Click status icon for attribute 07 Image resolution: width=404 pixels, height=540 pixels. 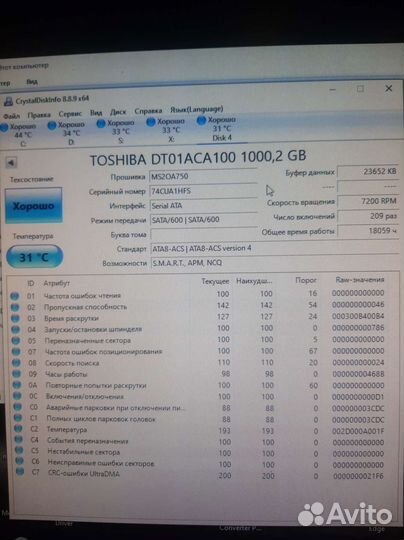[16, 352]
